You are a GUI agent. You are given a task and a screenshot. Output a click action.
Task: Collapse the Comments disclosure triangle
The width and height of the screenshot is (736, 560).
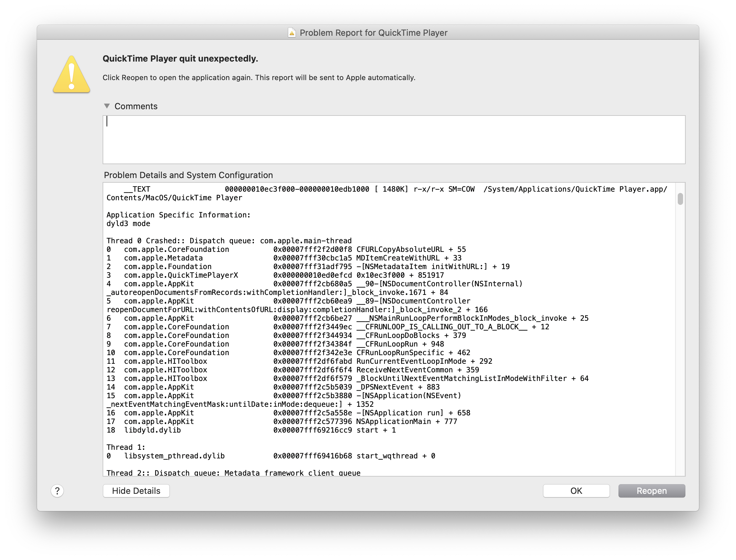tap(107, 106)
